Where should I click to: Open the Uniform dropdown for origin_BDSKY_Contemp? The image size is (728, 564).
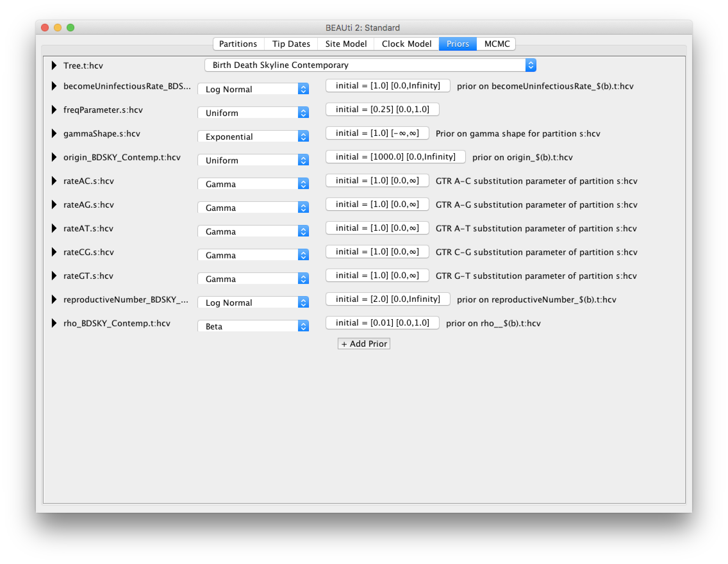253,160
